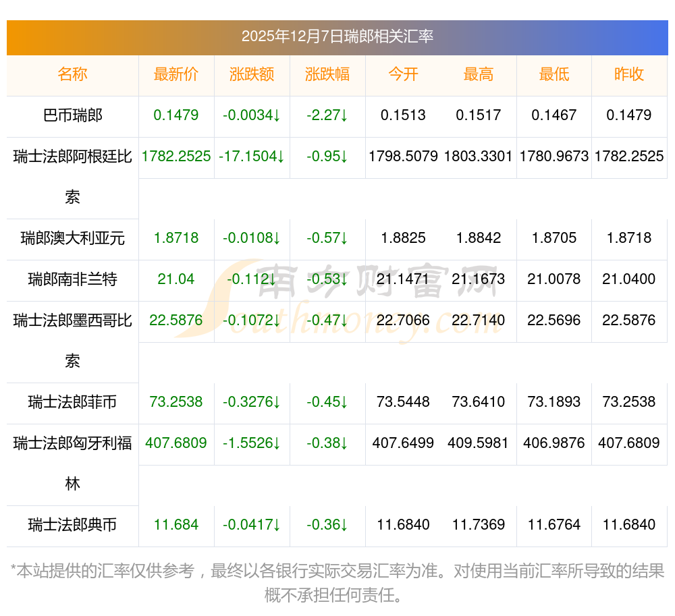Click the 名称 column header

pyautogui.click(x=72, y=75)
